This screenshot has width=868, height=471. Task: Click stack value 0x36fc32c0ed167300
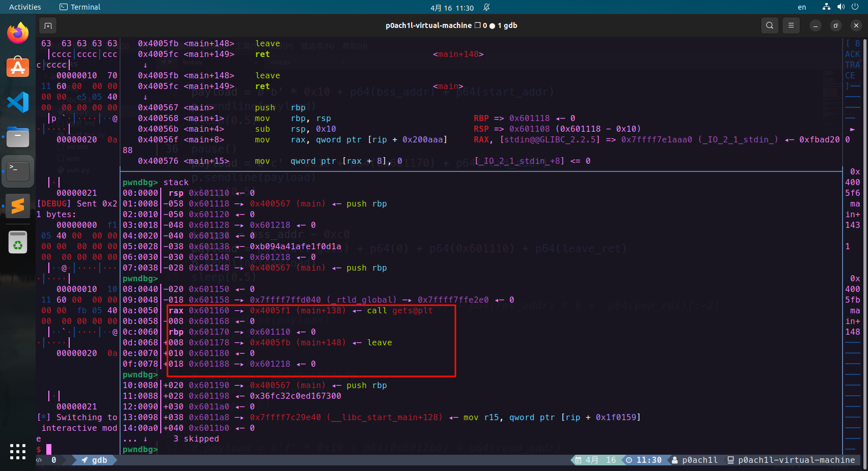[x=295, y=396]
